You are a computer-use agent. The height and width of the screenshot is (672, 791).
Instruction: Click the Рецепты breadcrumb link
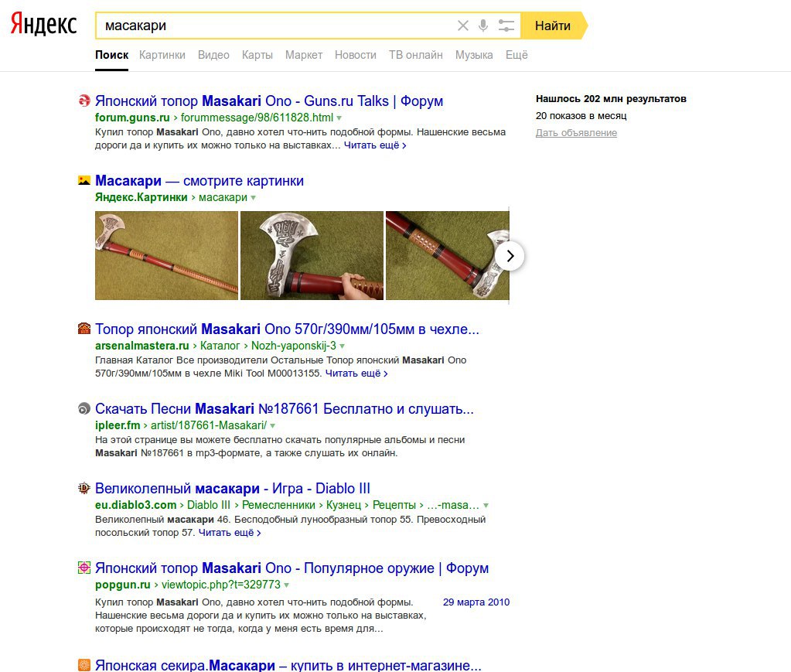394,505
